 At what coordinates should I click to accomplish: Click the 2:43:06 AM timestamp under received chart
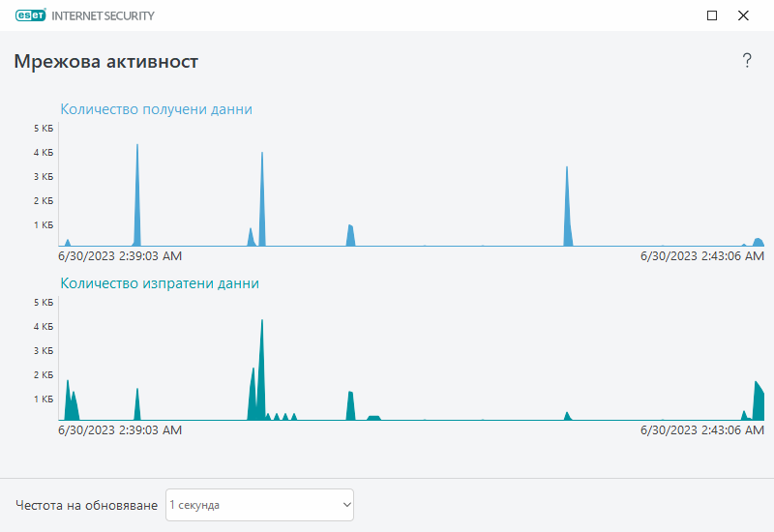(x=702, y=256)
